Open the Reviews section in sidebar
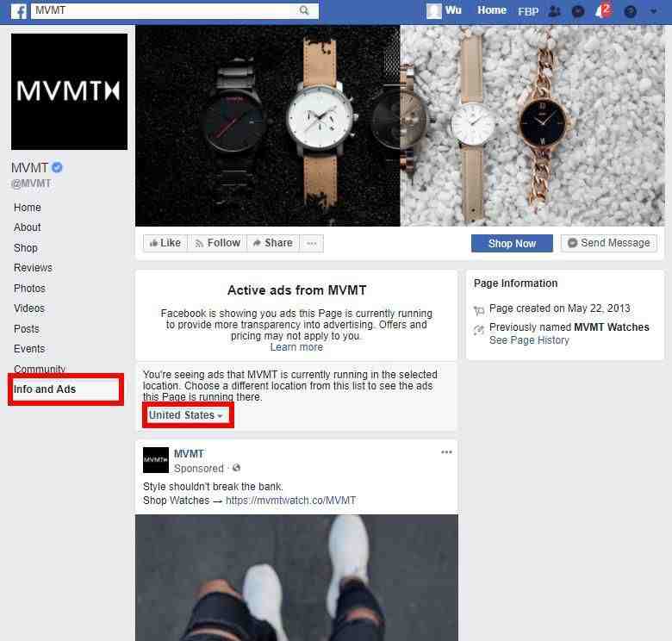 pos(33,268)
